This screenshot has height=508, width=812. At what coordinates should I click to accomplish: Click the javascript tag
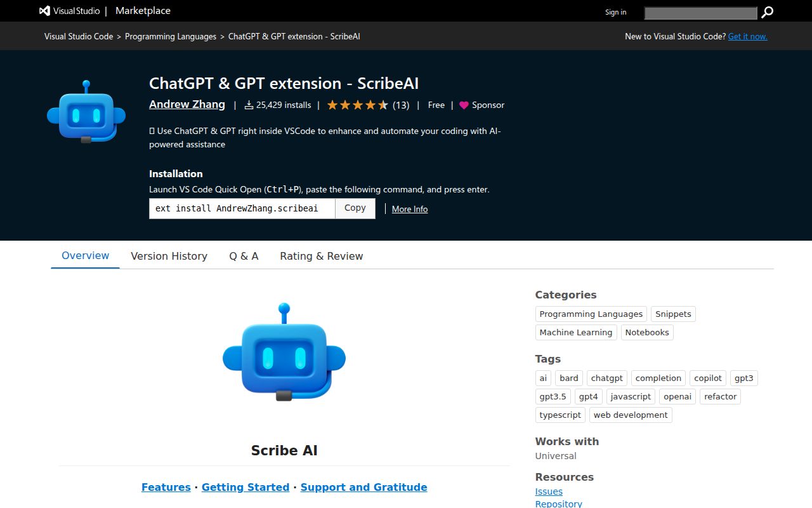(x=631, y=396)
